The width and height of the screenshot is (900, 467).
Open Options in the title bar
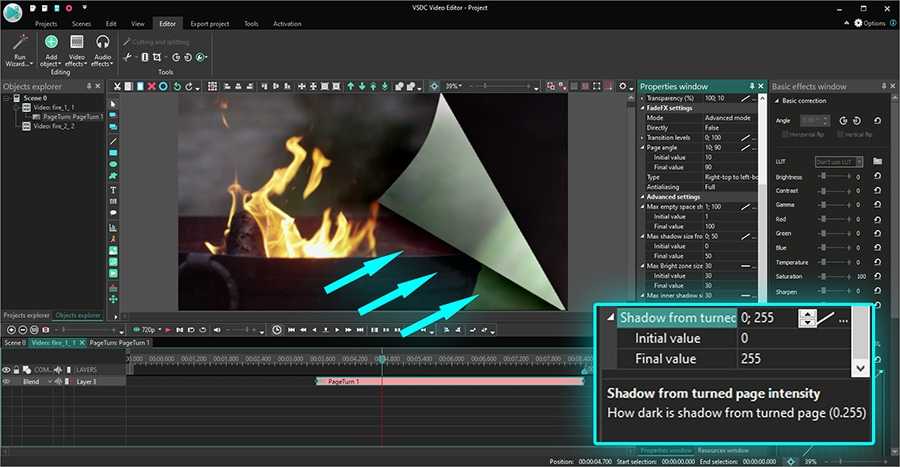(869, 22)
